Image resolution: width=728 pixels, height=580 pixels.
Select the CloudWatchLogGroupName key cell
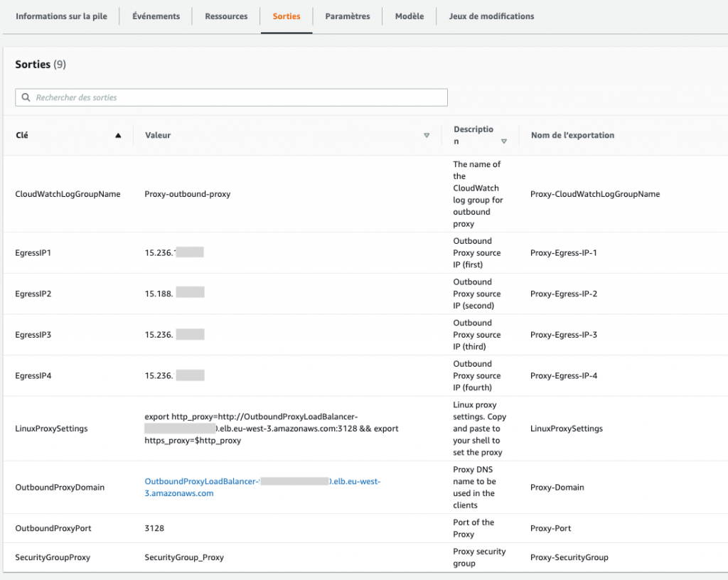(x=68, y=194)
